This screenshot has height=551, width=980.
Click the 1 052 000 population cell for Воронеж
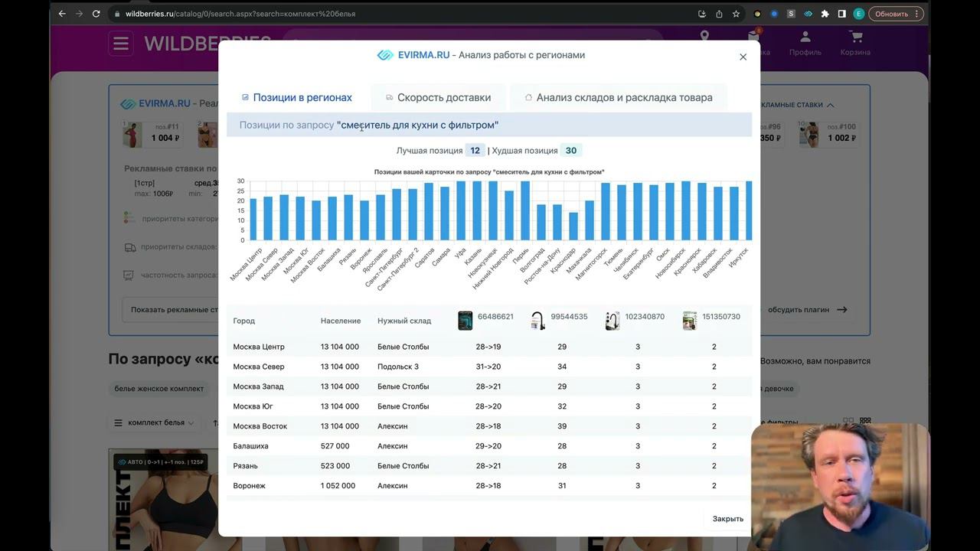[338, 486]
